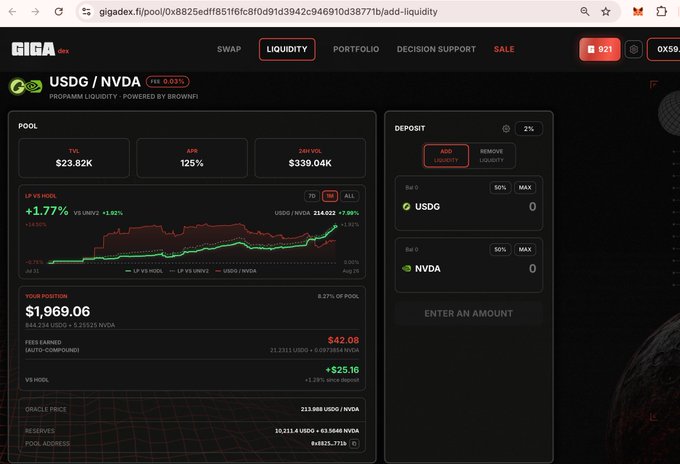Viewport: 680px width, 464px height.
Task: Click the USDG token icon in deposit
Action: pyautogui.click(x=406, y=206)
